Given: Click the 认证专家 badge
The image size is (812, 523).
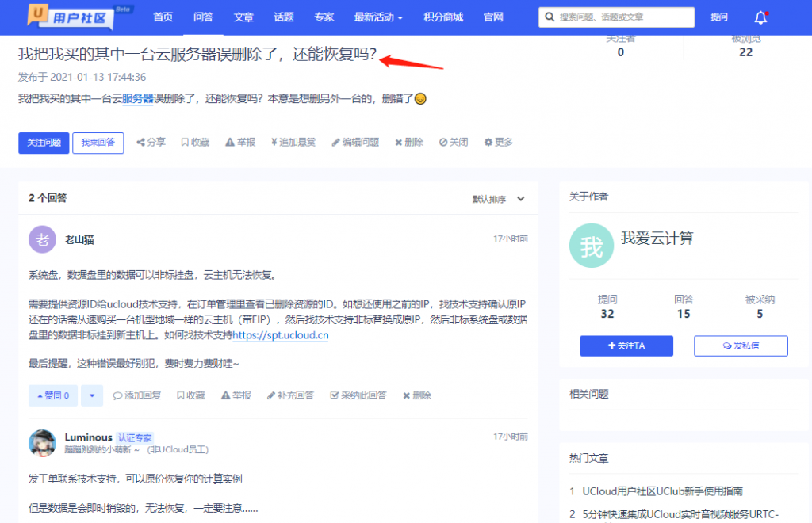Looking at the screenshot, I should click(x=135, y=438).
